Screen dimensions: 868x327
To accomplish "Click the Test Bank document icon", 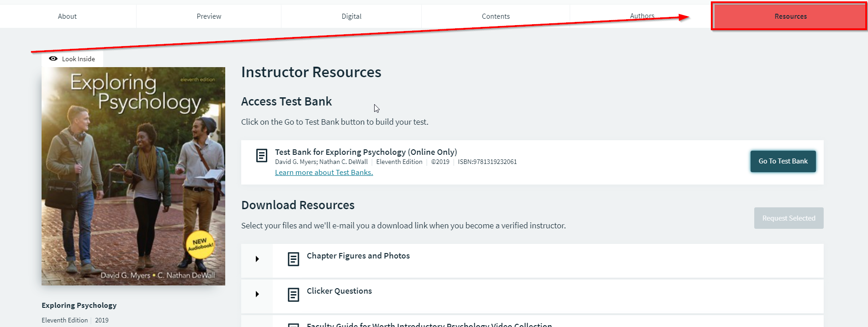I will click(261, 155).
